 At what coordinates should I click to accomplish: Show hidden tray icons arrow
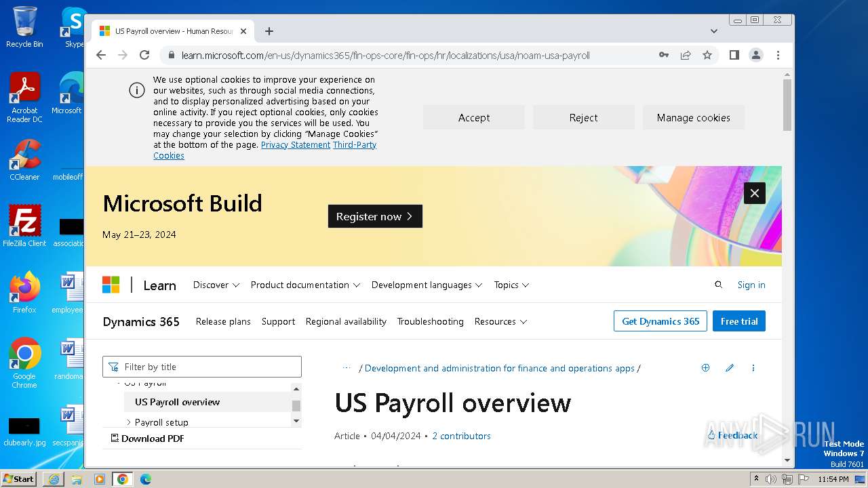coord(756,479)
